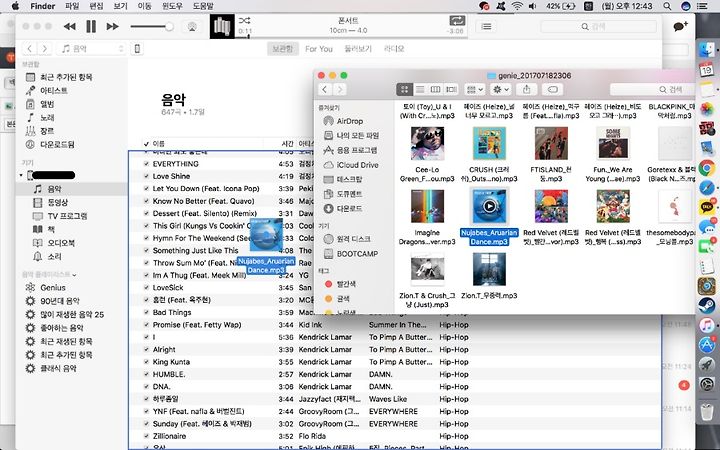
Task: Open Chrome from the Dock
Action: [707, 169]
